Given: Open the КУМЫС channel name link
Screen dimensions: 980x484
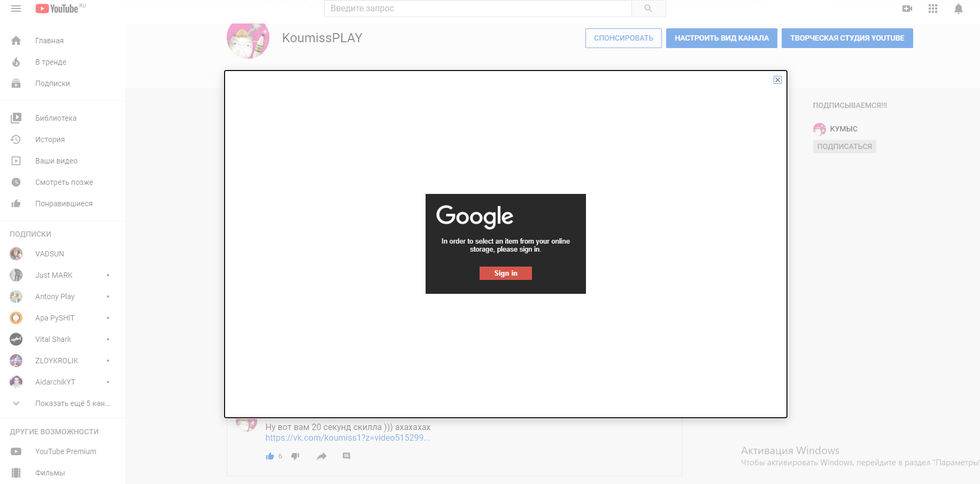Looking at the screenshot, I should (x=844, y=129).
